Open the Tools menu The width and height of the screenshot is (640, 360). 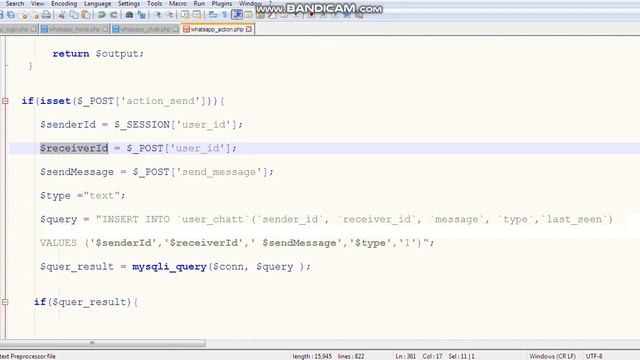point(154,4)
